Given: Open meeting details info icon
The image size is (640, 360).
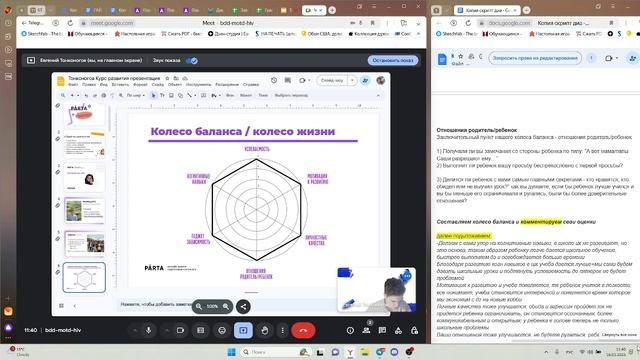Looking at the screenshot, I should tap(350, 330).
